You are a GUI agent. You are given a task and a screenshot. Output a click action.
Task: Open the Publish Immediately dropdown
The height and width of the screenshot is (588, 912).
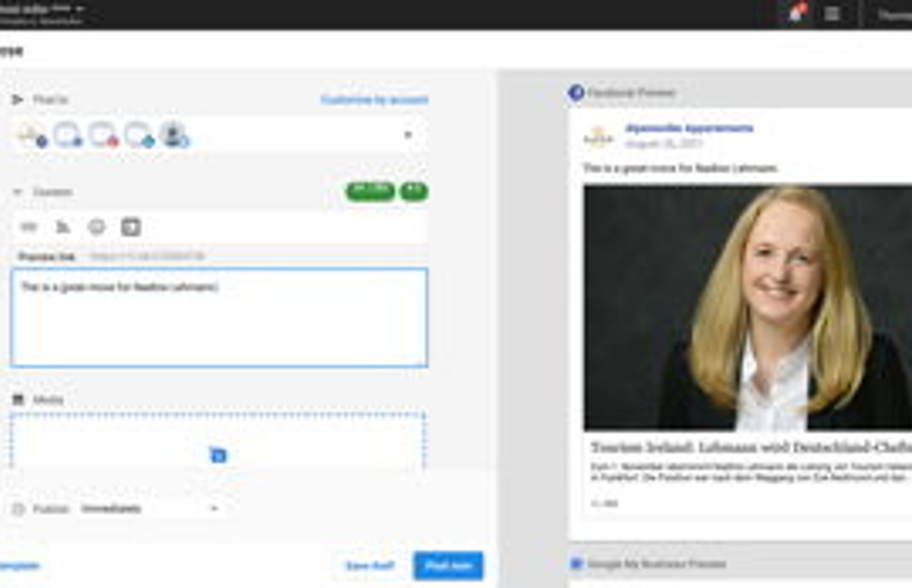click(x=150, y=508)
